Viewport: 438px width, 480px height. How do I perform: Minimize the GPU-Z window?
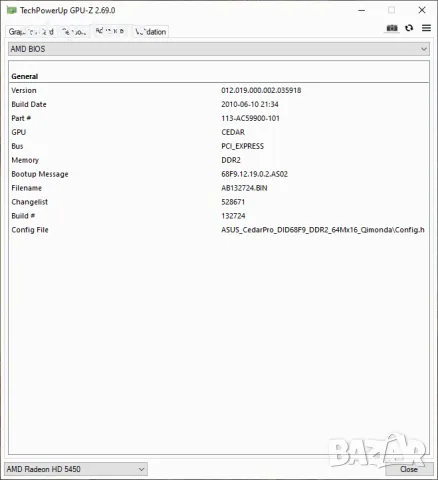(x=362, y=10)
